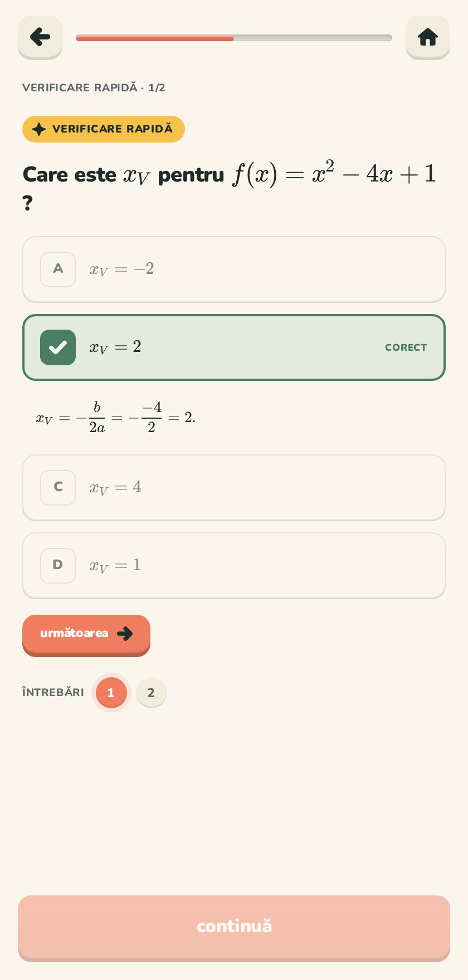468x980 pixels.
Task: Click the letter C answer badge
Action: coord(58,488)
